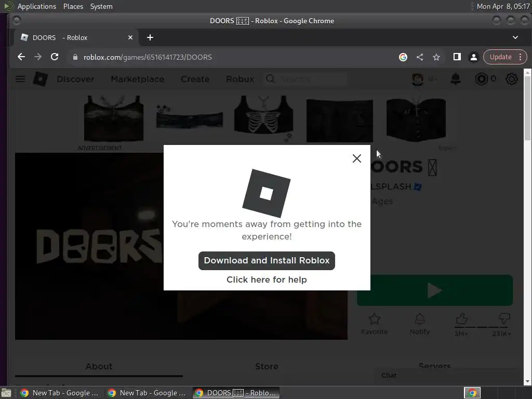
Task: Open the Roblox hamburger navigation menu
Action: [20, 79]
